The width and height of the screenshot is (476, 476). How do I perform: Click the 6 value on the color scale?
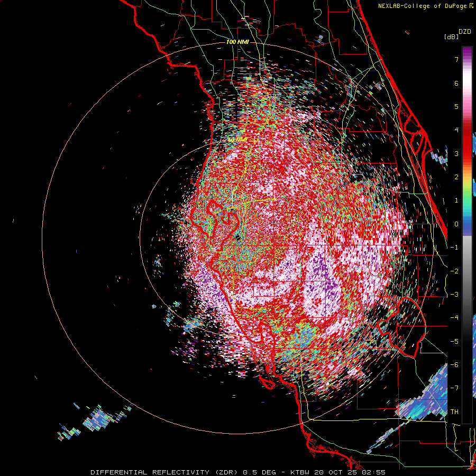click(x=456, y=83)
